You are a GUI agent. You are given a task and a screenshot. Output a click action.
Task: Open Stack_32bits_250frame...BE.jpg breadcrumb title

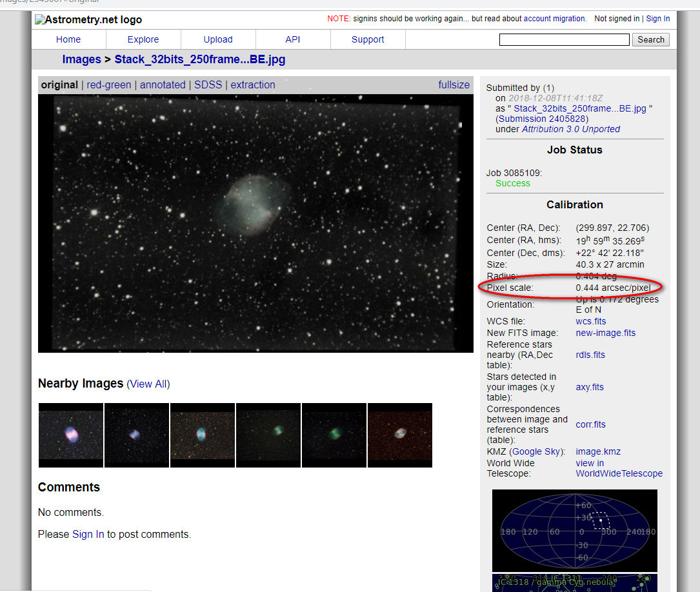tap(199, 59)
